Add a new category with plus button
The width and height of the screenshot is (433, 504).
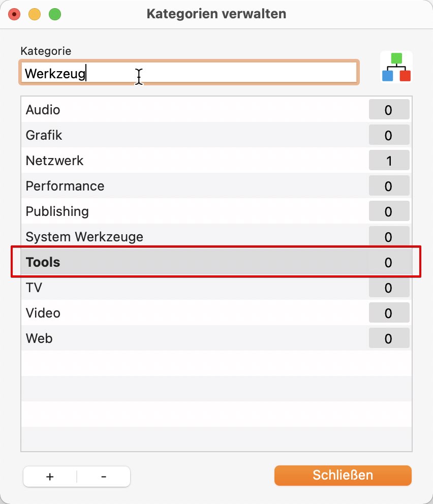[x=50, y=477]
